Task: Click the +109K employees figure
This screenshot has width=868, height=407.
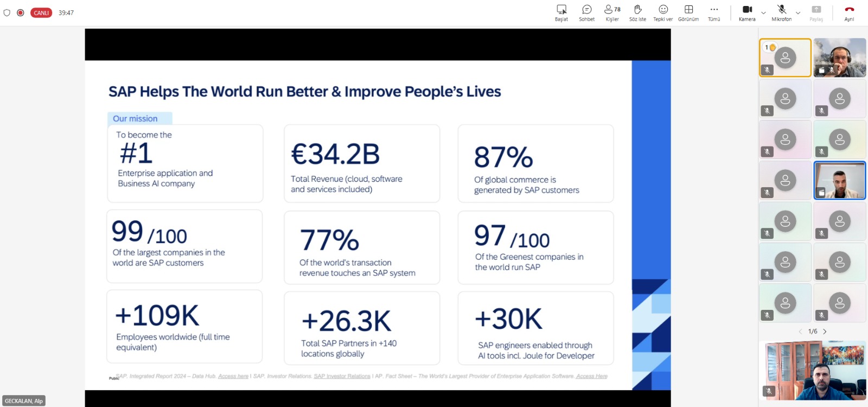Action: 157,315
